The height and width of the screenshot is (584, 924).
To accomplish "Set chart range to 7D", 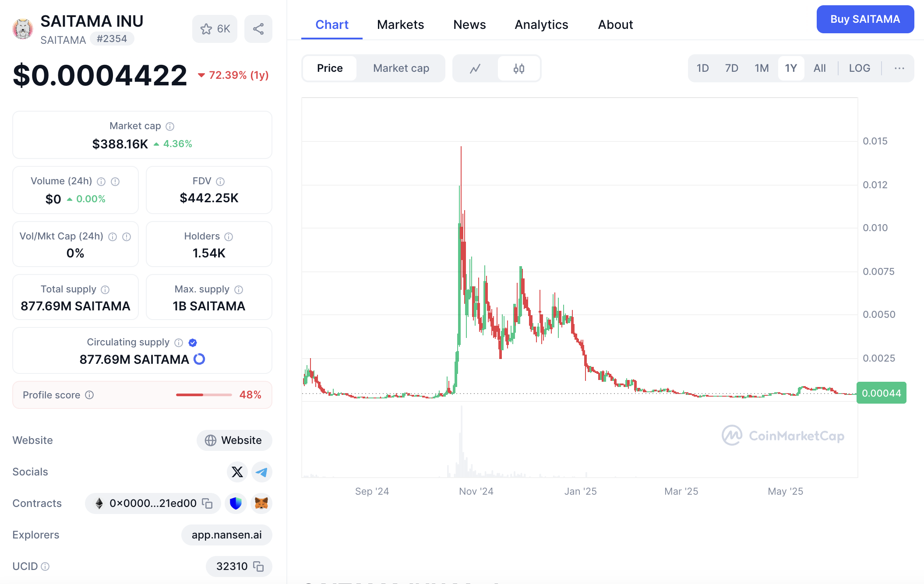I will point(731,68).
